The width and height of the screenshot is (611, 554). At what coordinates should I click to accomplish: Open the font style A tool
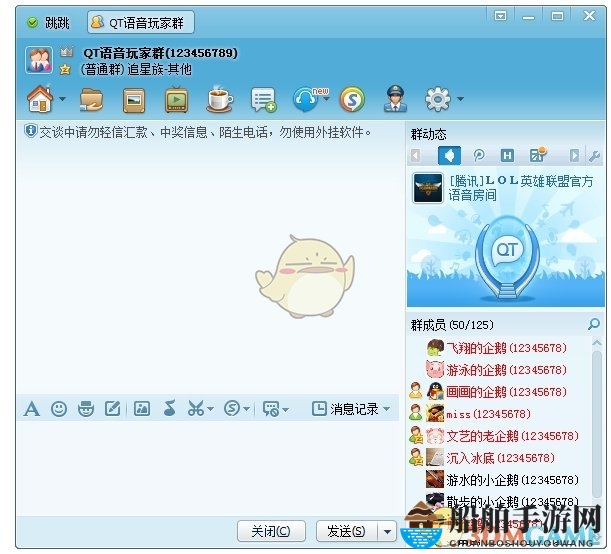32,409
